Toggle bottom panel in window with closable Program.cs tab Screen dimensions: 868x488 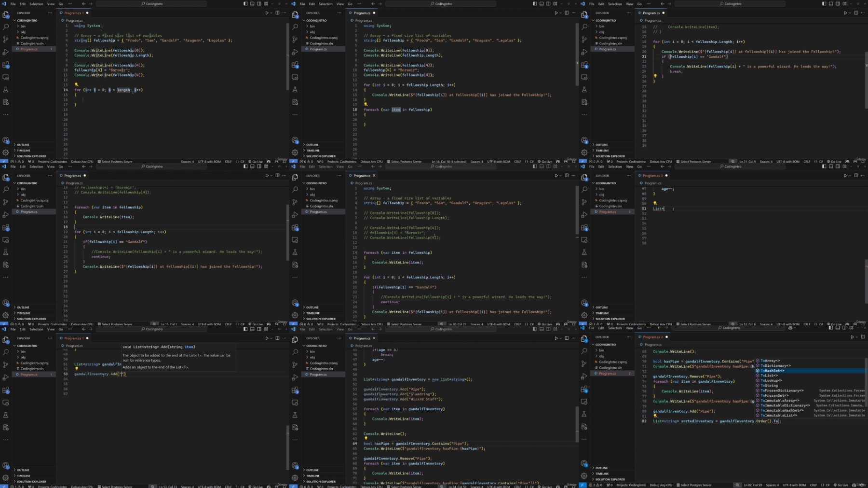542,166
